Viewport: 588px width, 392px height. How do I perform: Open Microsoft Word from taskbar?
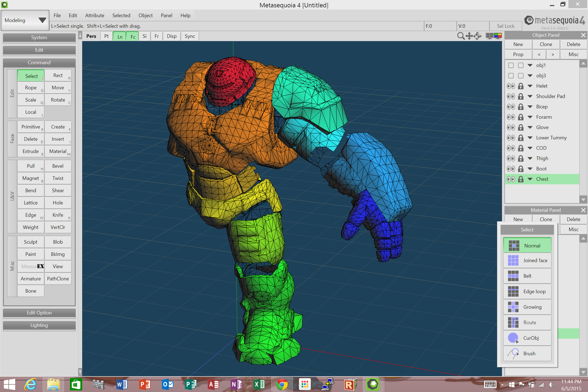122,385
